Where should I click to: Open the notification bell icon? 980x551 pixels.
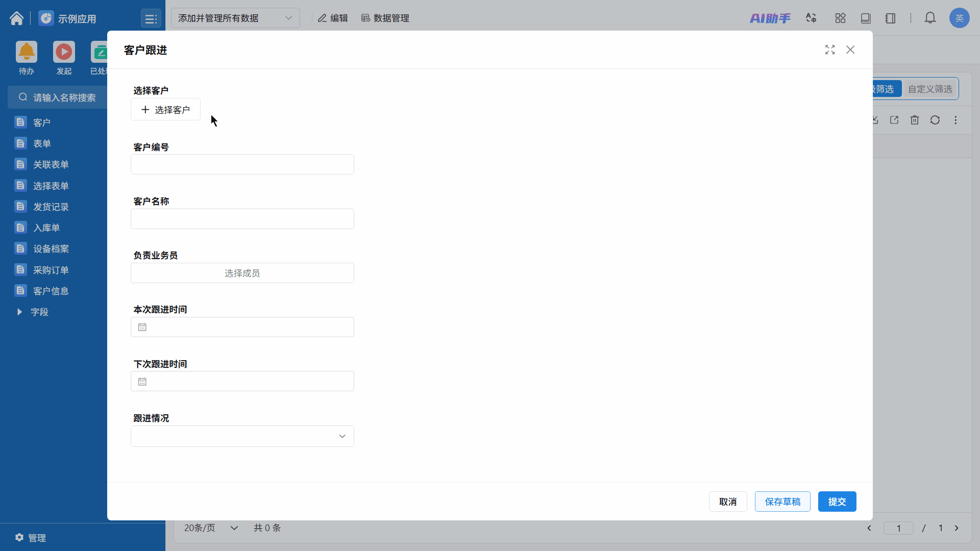point(930,18)
